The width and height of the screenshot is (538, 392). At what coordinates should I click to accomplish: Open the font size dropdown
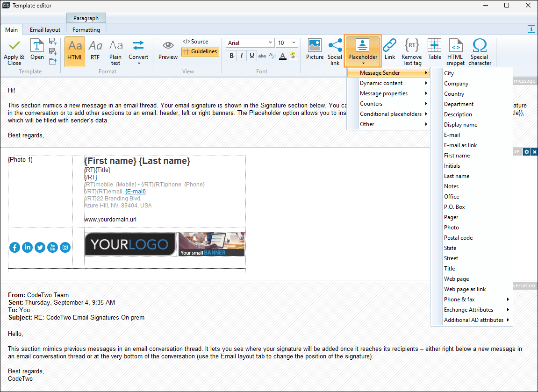(294, 43)
